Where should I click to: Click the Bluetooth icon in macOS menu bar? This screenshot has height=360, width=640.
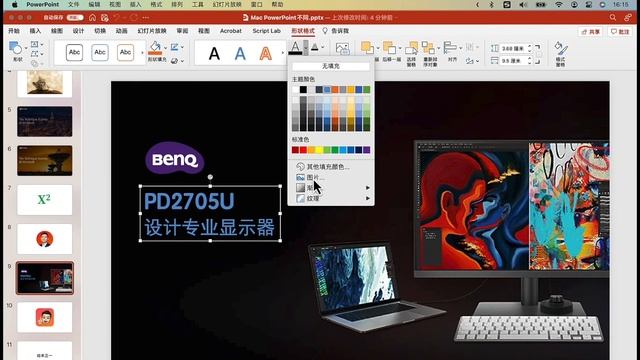(x=491, y=4)
